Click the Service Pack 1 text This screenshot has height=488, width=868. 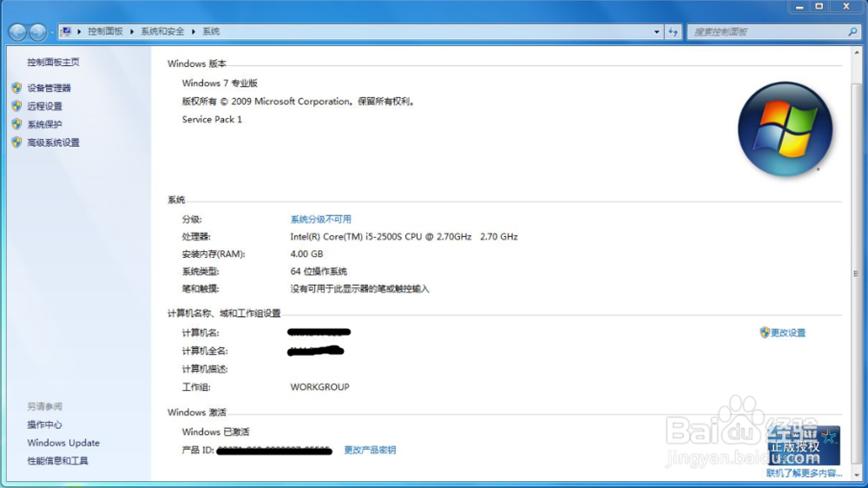tap(212, 119)
